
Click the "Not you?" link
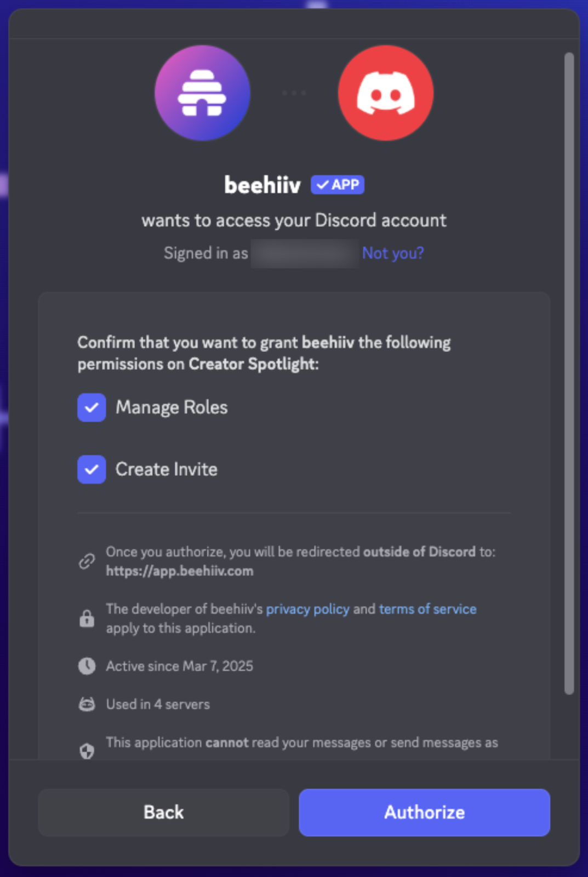click(393, 253)
